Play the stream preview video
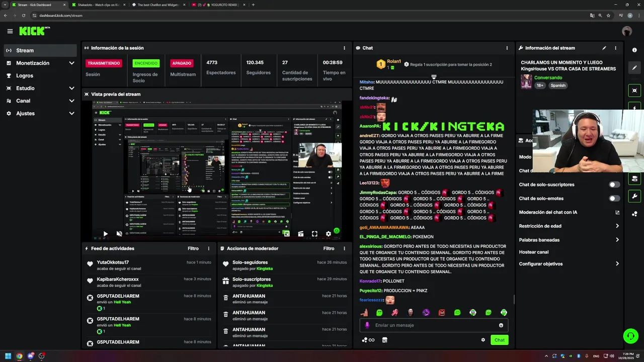644x362 pixels. [x=105, y=234]
